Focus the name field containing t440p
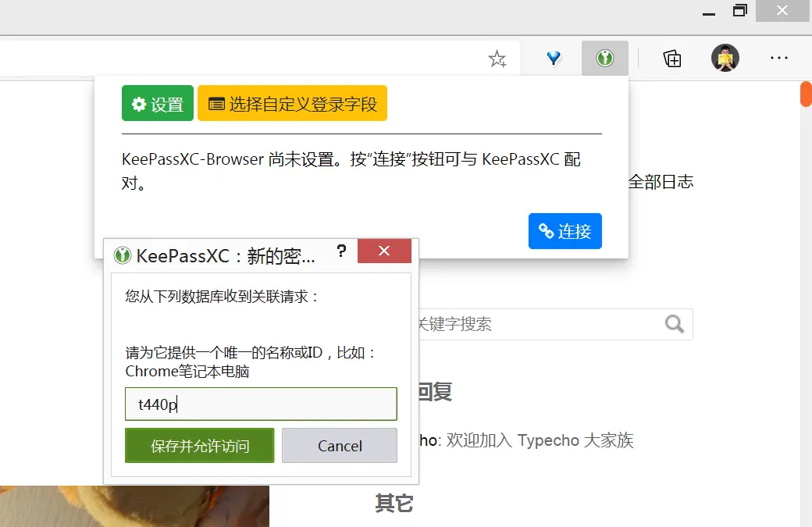 (261, 404)
